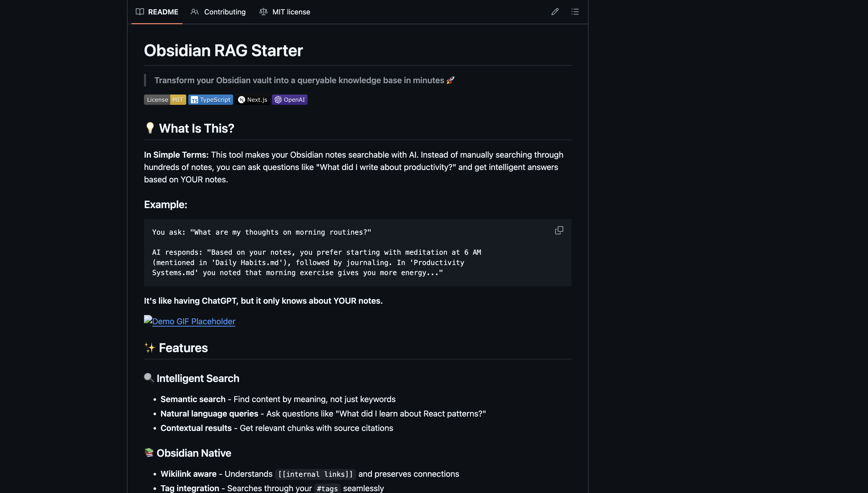
Task: Click the Obsidian Native heading
Action: click(x=188, y=453)
